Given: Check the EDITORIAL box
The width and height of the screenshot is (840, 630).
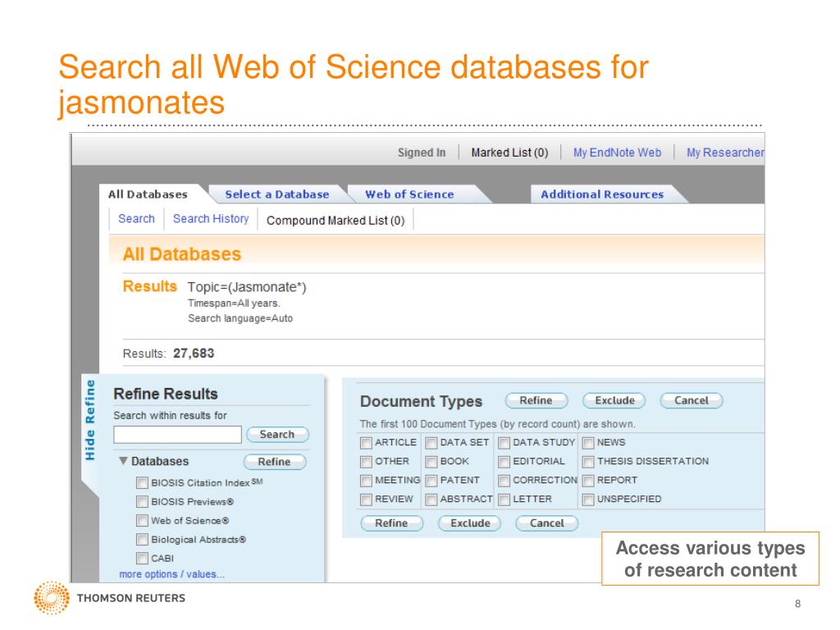Looking at the screenshot, I should click(x=504, y=462).
